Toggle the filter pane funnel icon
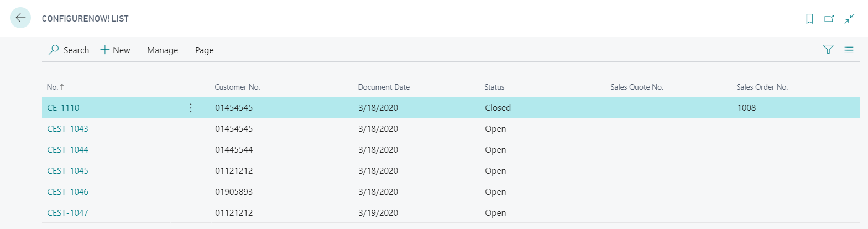The width and height of the screenshot is (868, 229). point(828,50)
